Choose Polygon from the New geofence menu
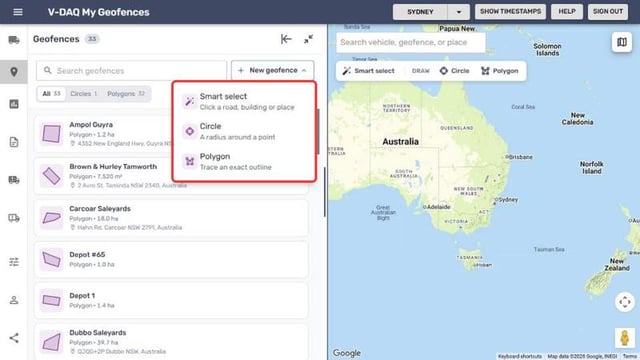This screenshot has height=360, width=640. [x=244, y=162]
